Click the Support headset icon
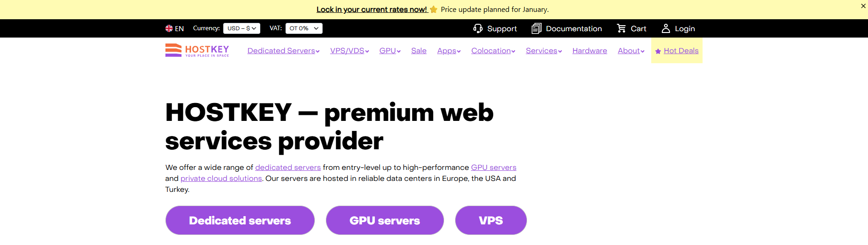Viewport: 868px width, 245px height. point(478,28)
